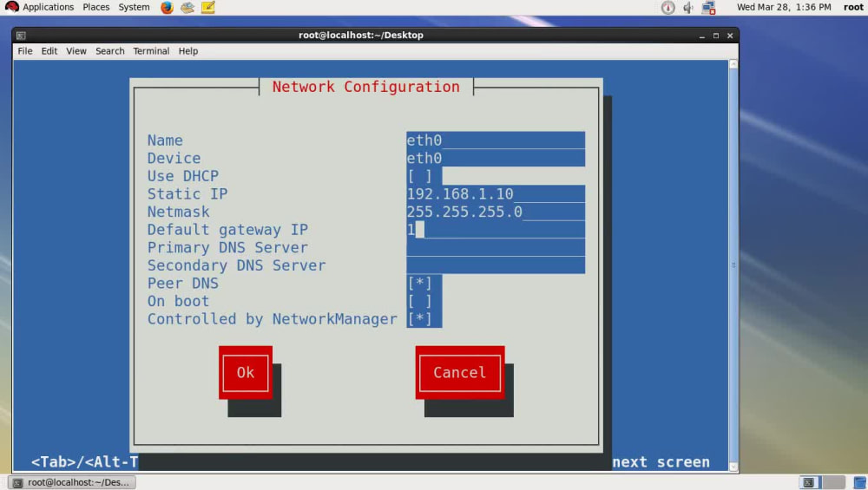
Task: Click the update notification tray icon
Action: (x=668, y=7)
